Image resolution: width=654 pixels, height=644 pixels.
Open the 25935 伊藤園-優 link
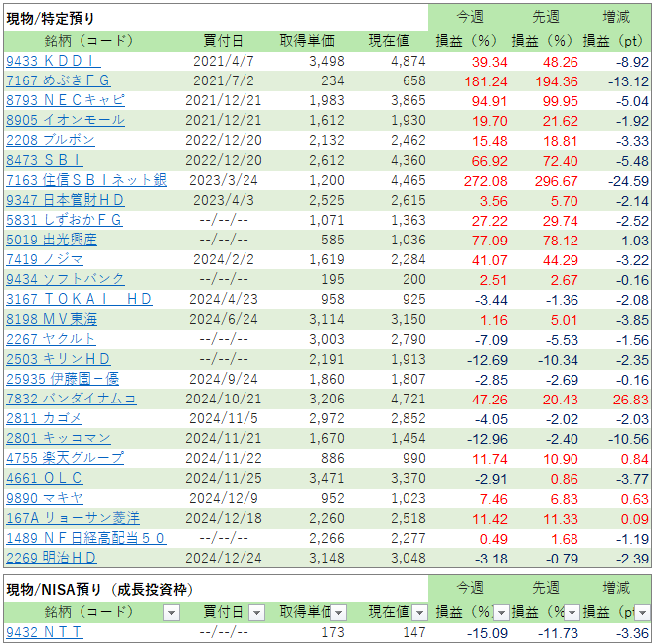pos(63,379)
